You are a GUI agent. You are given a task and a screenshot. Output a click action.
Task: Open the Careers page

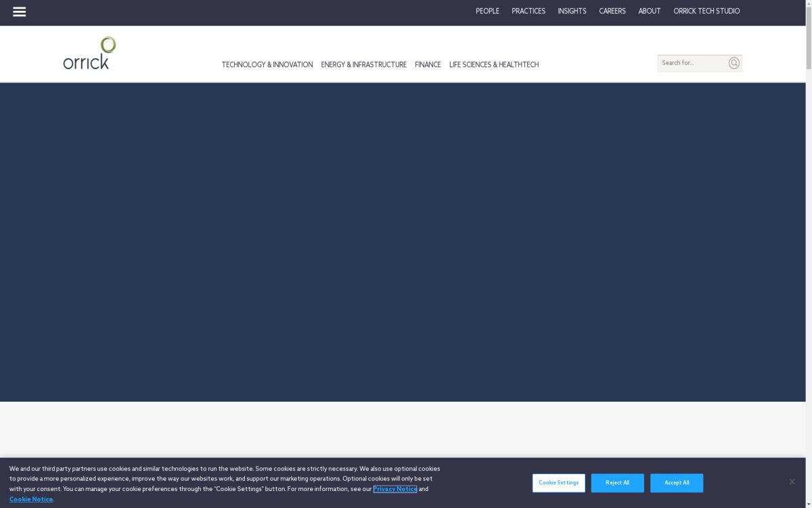click(612, 11)
